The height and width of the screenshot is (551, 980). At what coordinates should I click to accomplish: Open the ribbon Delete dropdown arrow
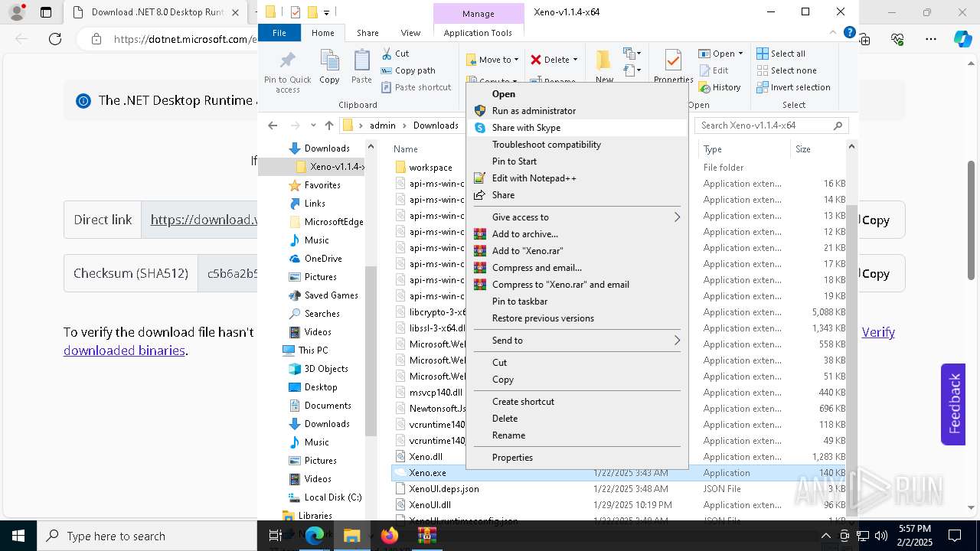pos(575,60)
